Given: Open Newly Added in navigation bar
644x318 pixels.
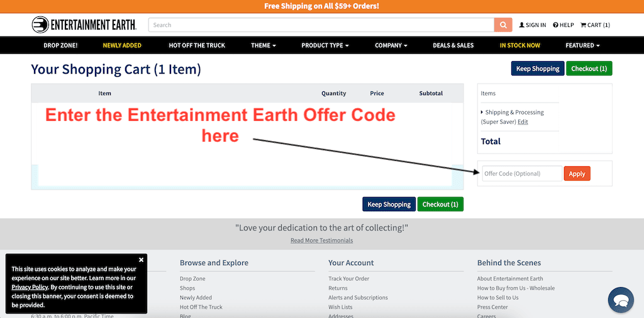Looking at the screenshot, I should [x=122, y=45].
